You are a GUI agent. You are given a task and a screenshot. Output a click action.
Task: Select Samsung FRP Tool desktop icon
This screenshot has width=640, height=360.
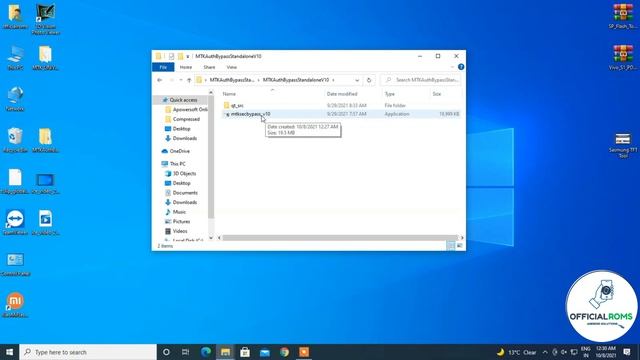623,145
